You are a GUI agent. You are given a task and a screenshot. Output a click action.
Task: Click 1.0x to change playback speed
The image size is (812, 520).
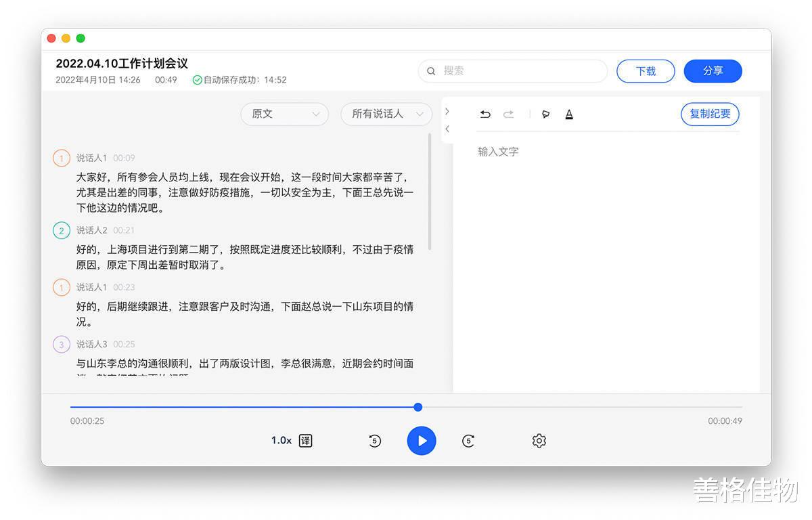coord(280,440)
